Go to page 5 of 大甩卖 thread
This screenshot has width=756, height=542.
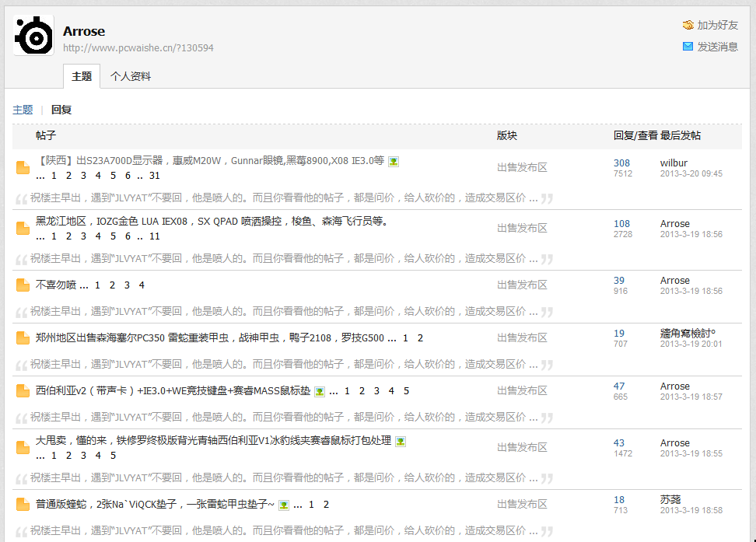[113, 455]
